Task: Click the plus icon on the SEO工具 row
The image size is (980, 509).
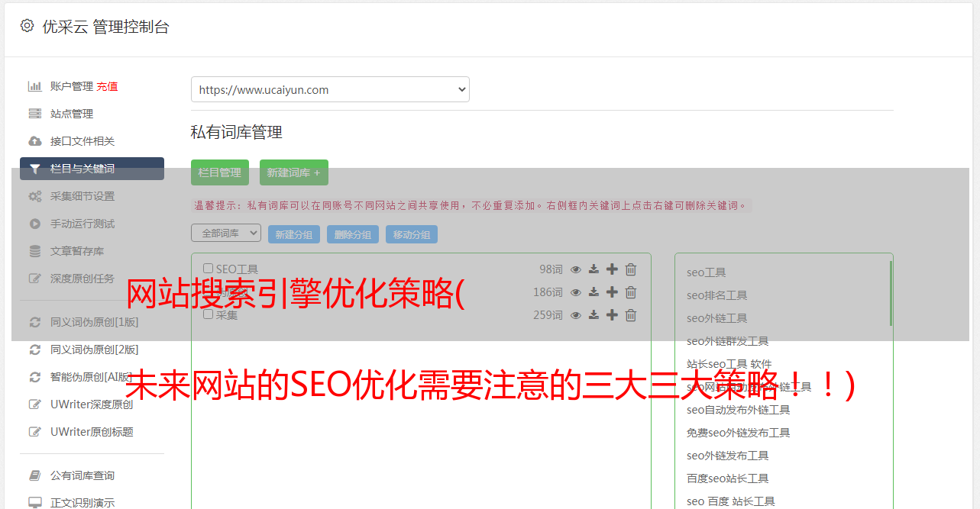Action: 612,269
